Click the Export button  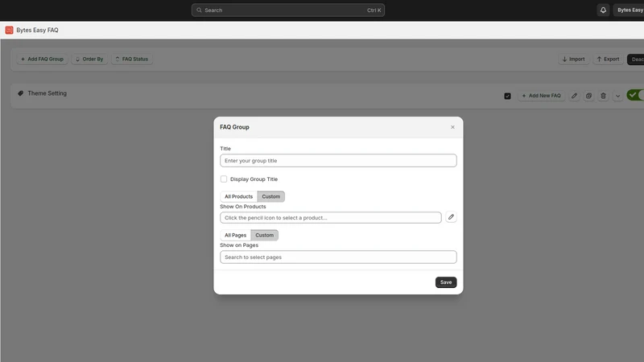(x=609, y=59)
